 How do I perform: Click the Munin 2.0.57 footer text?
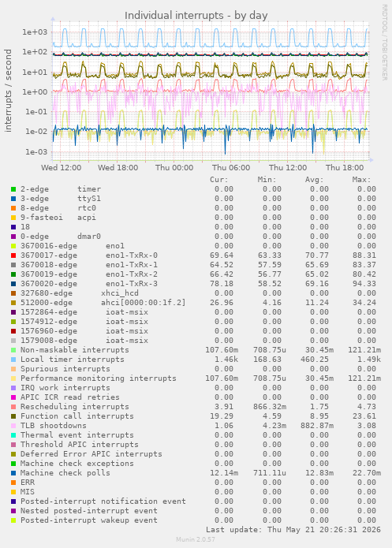pyautogui.click(x=196, y=539)
